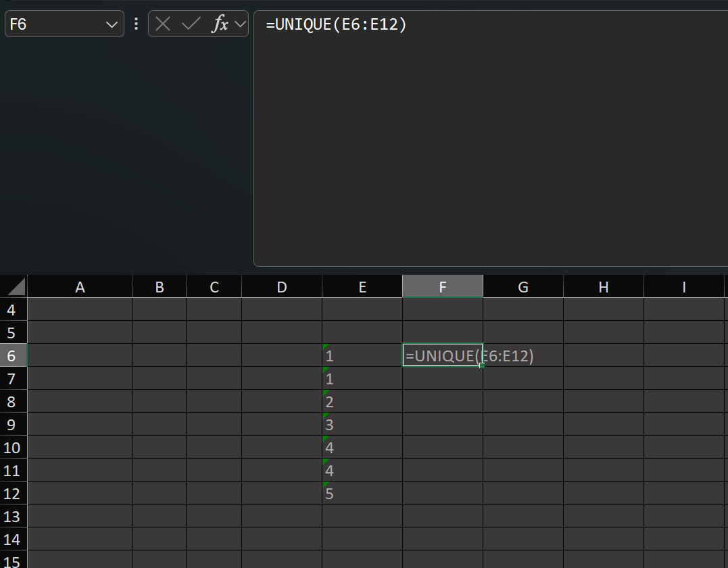Click cell E6 green error triangle
Image resolution: width=728 pixels, height=568 pixels.
pos(325,346)
